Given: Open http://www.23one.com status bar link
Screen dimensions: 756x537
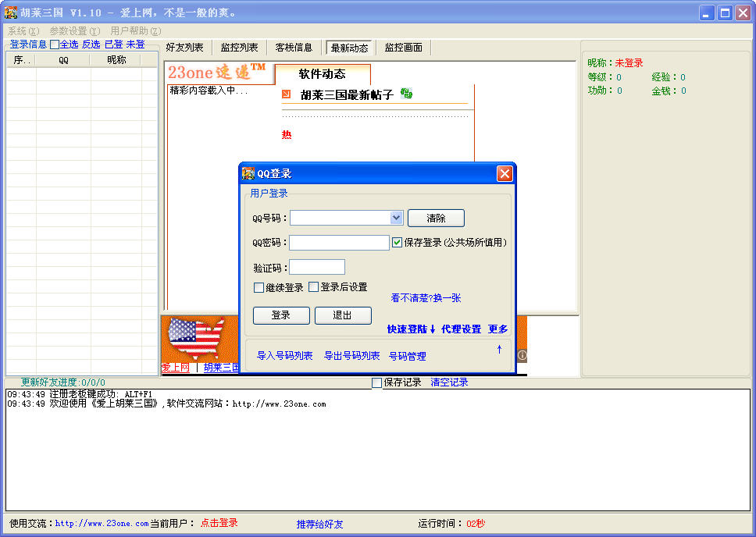Looking at the screenshot, I should pos(102,524).
